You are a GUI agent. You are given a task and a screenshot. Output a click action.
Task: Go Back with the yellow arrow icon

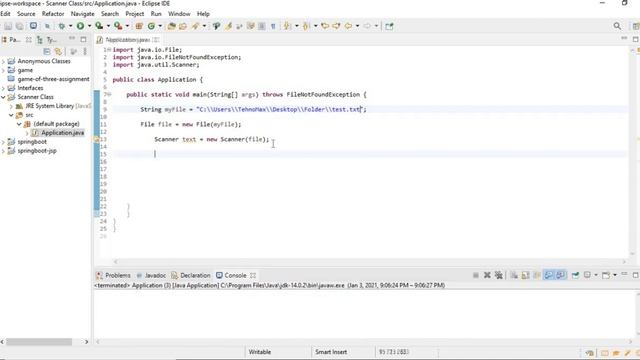pos(348,26)
